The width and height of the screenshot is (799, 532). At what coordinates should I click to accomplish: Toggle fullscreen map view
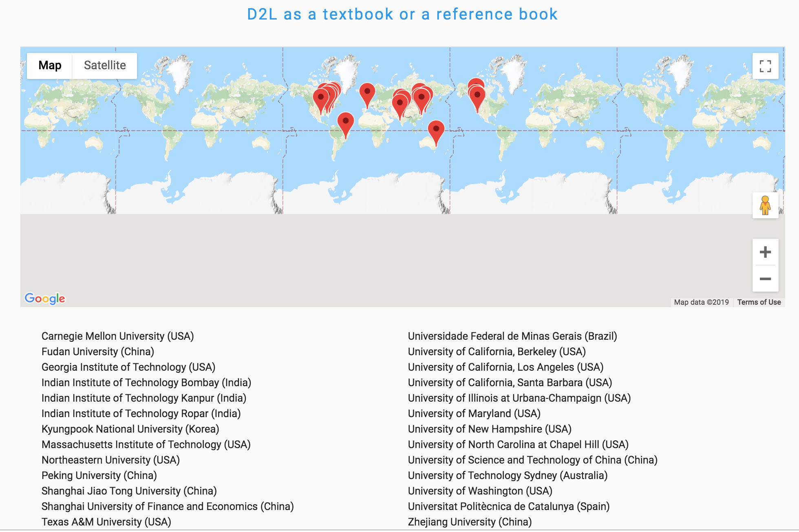765,66
